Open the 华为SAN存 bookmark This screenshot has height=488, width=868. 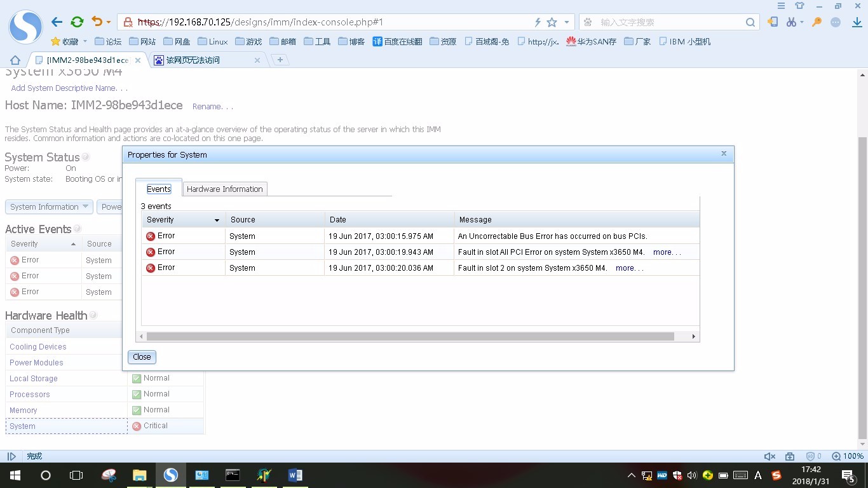pyautogui.click(x=591, y=41)
